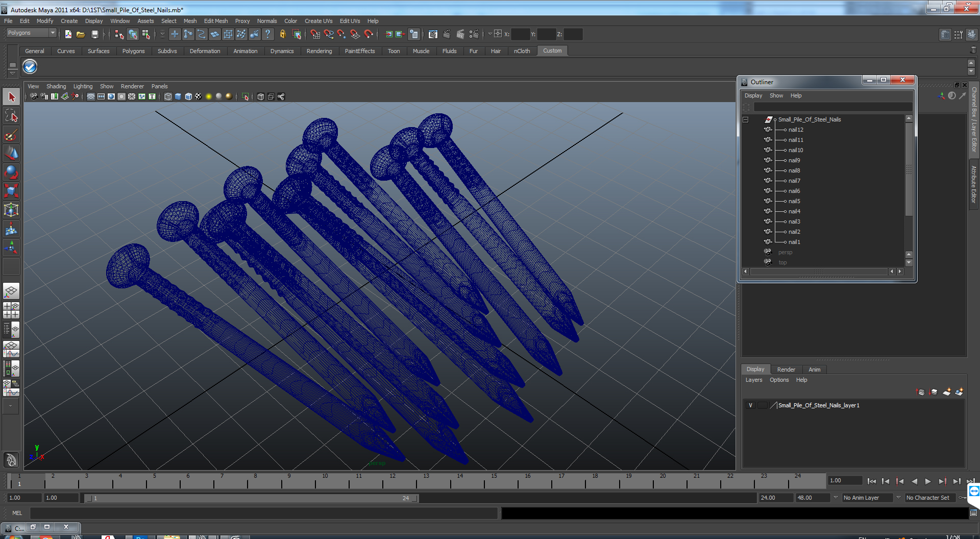The image size is (980, 539).
Task: Open the Create UVs menu
Action: pos(318,21)
